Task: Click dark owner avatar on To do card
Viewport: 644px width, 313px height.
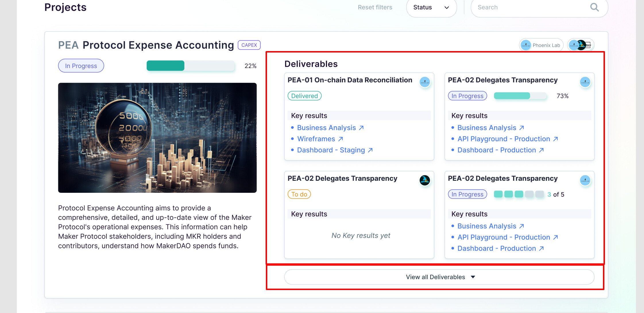Action: click(425, 180)
